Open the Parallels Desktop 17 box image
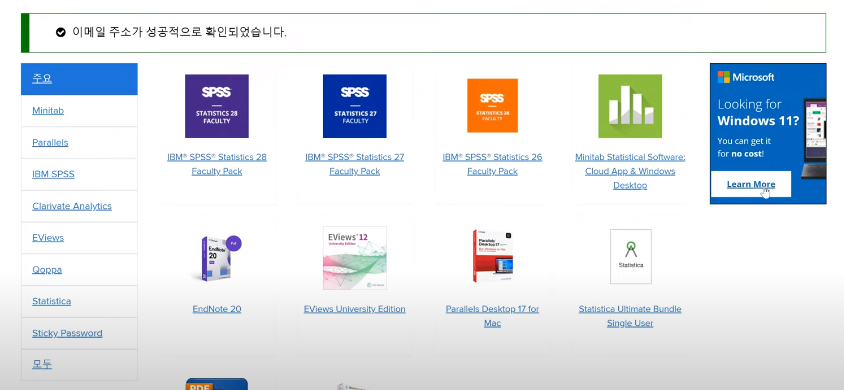The width and height of the screenshot is (844, 390). coord(493,256)
